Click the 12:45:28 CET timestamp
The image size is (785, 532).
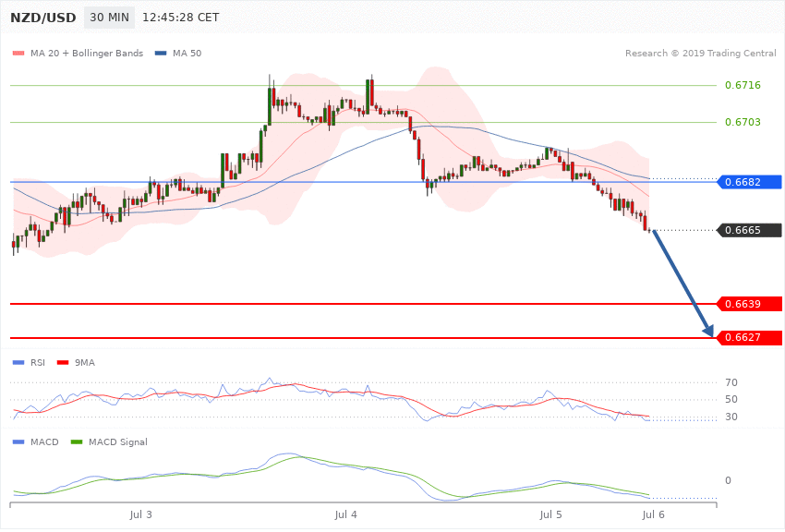pyautogui.click(x=181, y=18)
